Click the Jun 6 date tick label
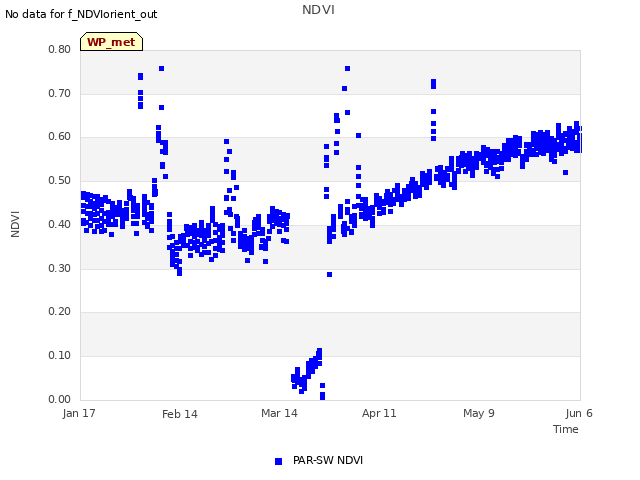This screenshot has width=640, height=480. 579,413
